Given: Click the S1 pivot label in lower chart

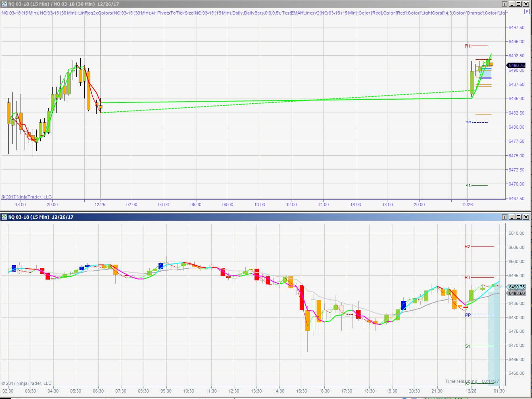Looking at the screenshot, I should click(467, 346).
